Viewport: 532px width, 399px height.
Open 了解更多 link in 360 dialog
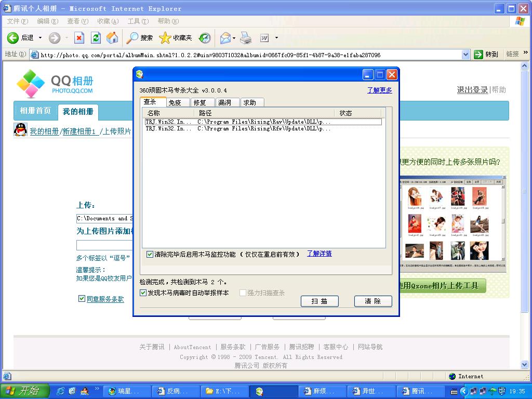tap(380, 90)
